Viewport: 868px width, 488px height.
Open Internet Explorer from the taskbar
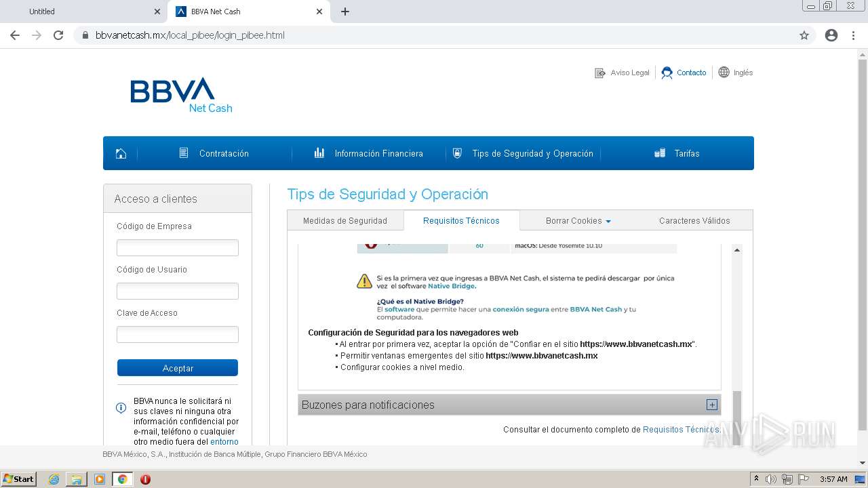[x=54, y=479]
